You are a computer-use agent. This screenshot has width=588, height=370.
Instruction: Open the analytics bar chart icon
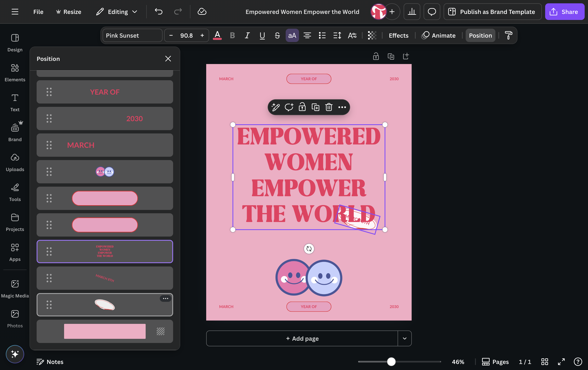tap(412, 12)
